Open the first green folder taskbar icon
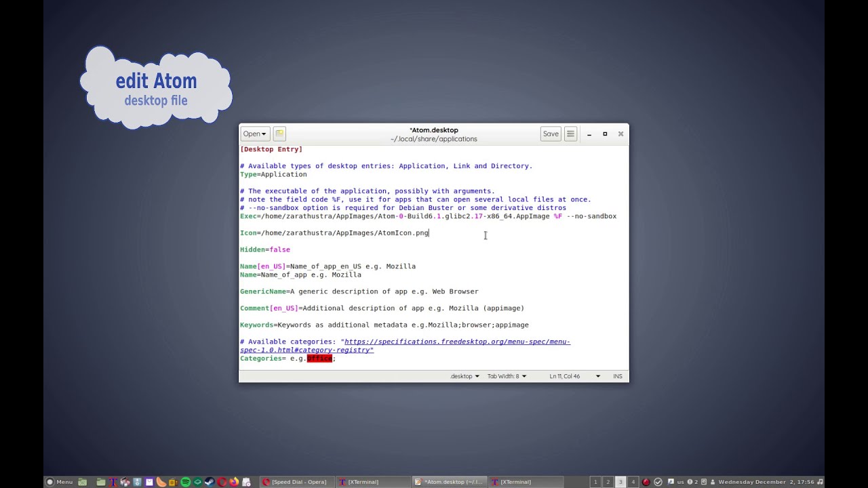This screenshot has height=488, width=868. click(83, 482)
